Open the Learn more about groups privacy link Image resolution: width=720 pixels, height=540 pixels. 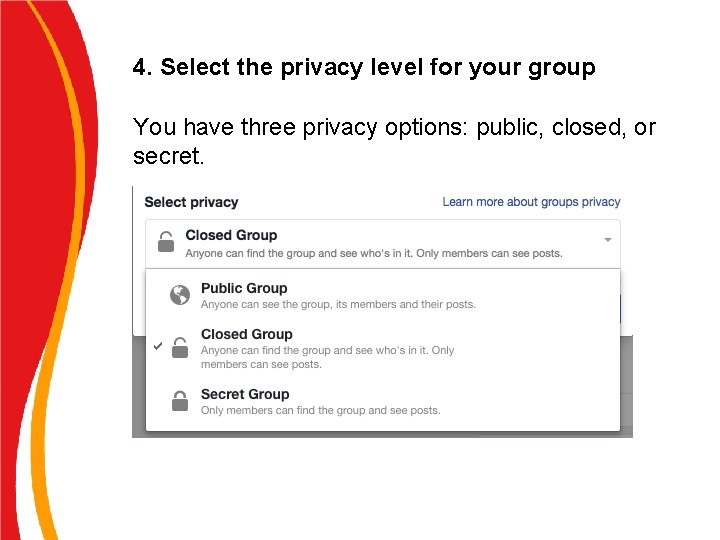[x=531, y=202]
